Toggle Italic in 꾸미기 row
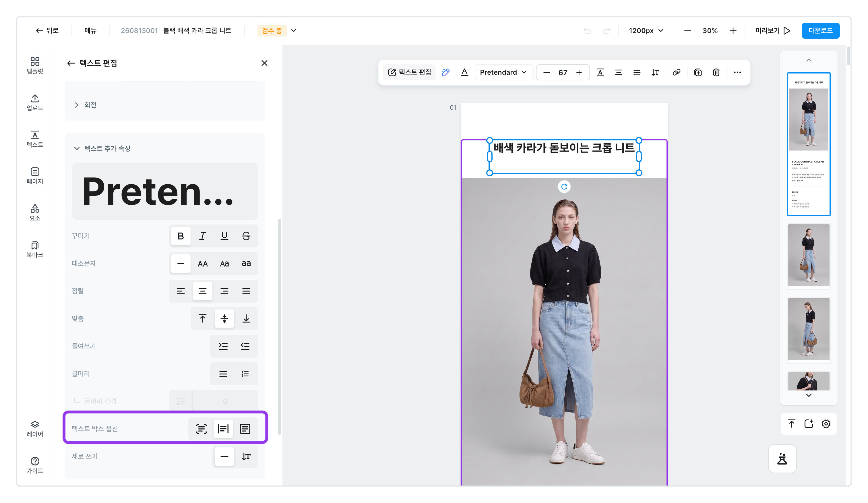Image resolution: width=868 pixels, height=503 pixels. click(x=203, y=236)
